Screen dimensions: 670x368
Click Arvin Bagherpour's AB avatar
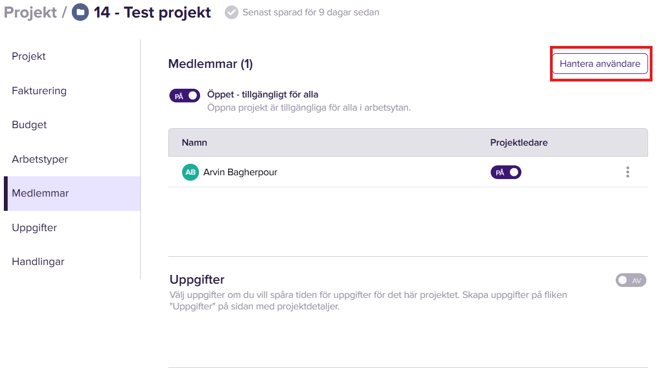(190, 172)
